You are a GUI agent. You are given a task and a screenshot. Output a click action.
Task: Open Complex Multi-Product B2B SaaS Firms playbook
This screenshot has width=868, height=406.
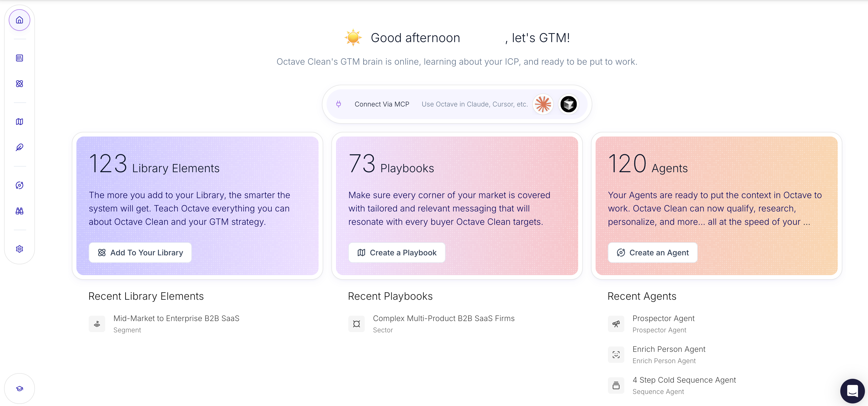(x=443, y=319)
